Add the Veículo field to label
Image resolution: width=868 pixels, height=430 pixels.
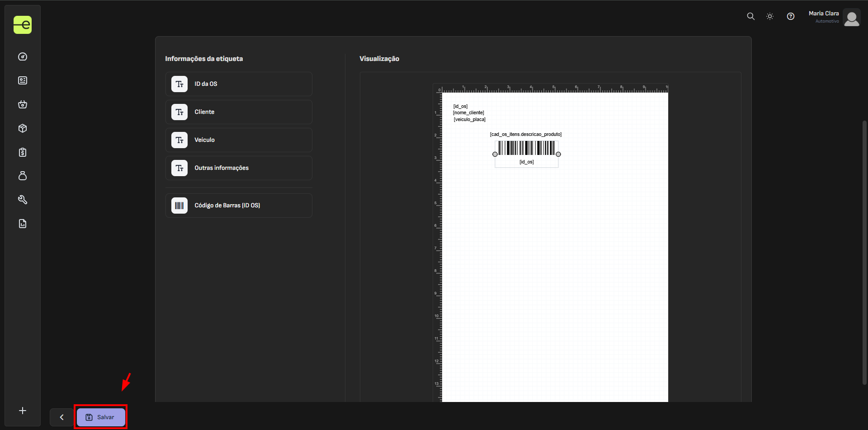(239, 140)
